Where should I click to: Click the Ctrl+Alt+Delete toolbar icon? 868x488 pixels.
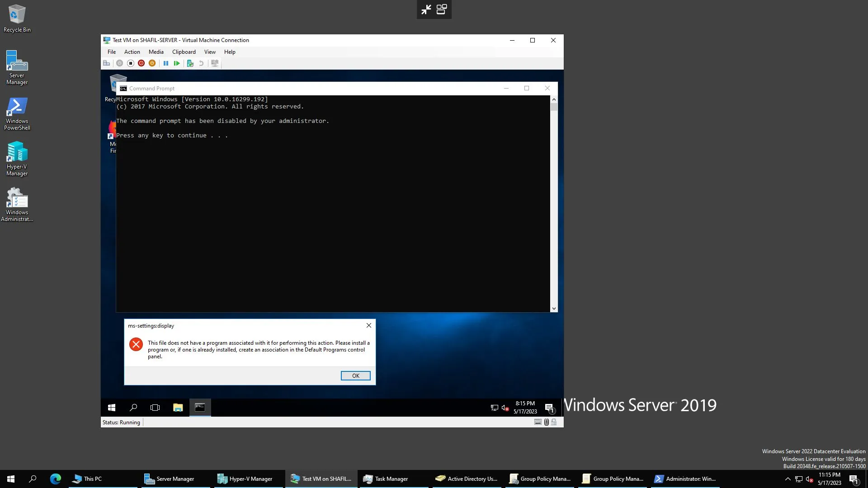click(x=107, y=63)
